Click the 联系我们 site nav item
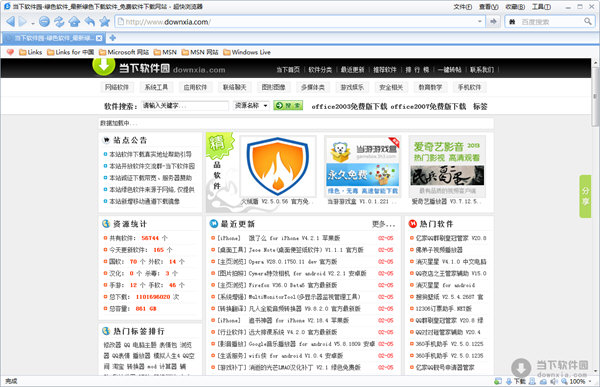 (482, 70)
